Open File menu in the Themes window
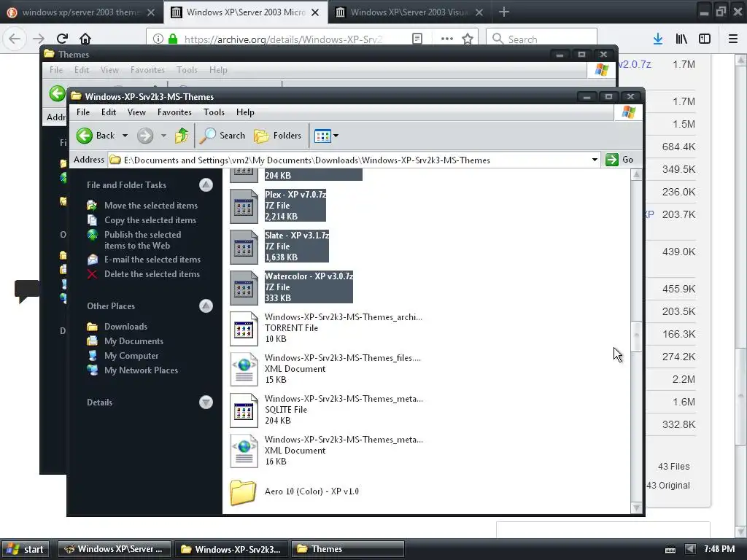 click(55, 70)
